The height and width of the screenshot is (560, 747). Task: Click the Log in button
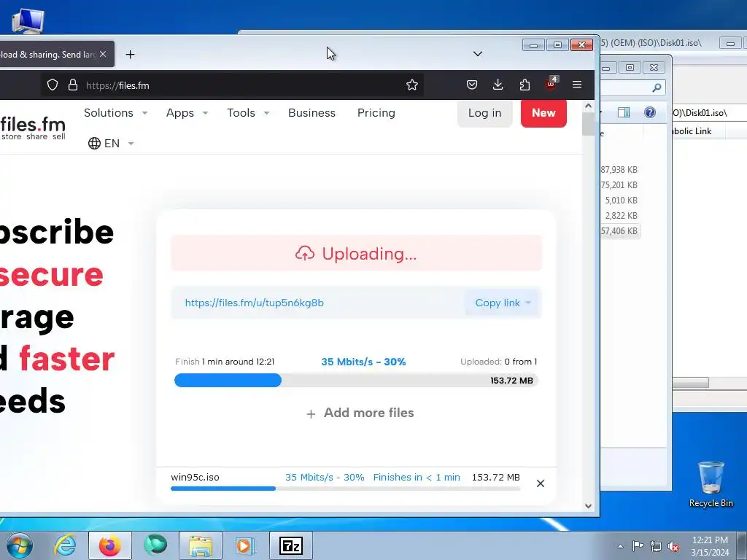[x=484, y=113]
